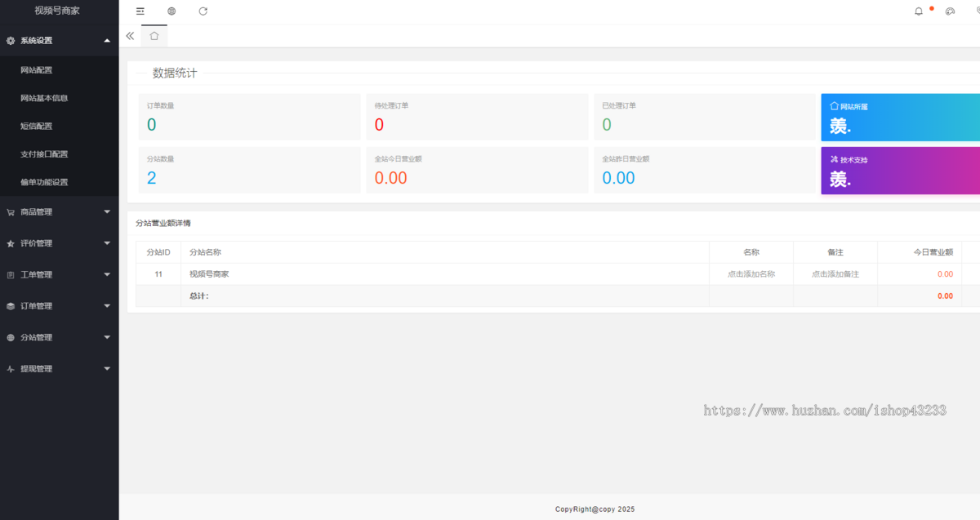Click the 全站今日营业额 statistic card
This screenshot has width=980, height=520.
(477, 170)
